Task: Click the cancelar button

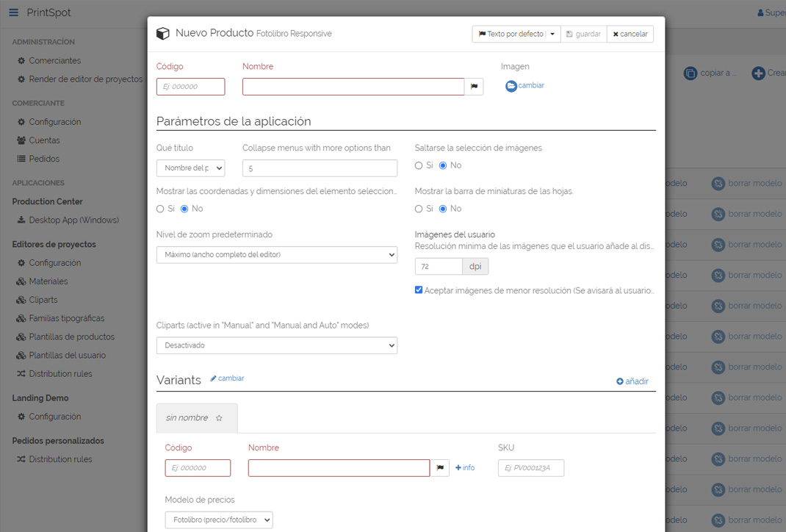Action: coord(630,34)
